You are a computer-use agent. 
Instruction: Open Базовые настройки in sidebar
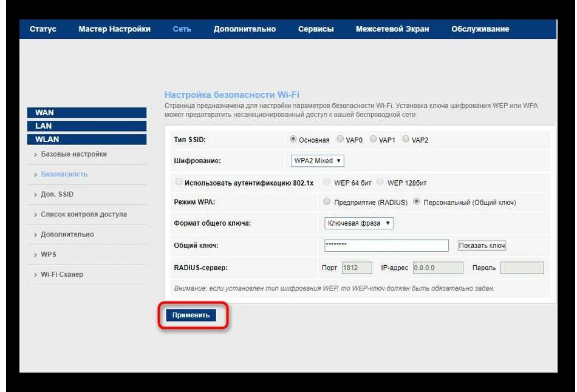pyautogui.click(x=73, y=154)
